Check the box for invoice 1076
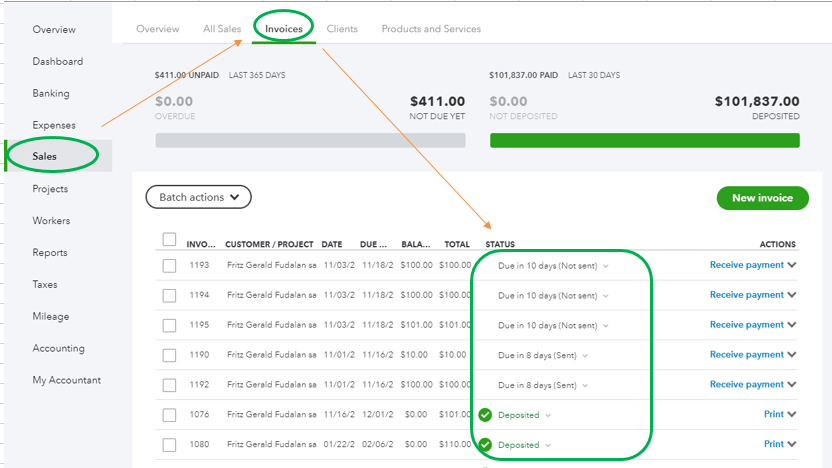832x468 pixels. point(169,415)
